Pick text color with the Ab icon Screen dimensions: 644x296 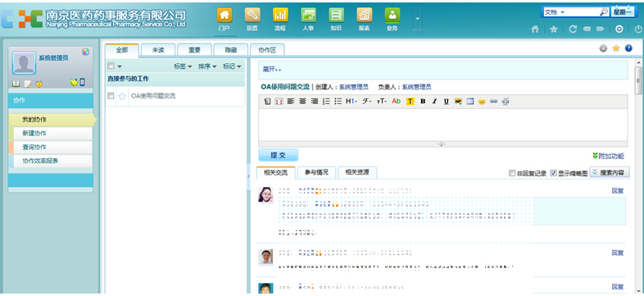(x=397, y=101)
